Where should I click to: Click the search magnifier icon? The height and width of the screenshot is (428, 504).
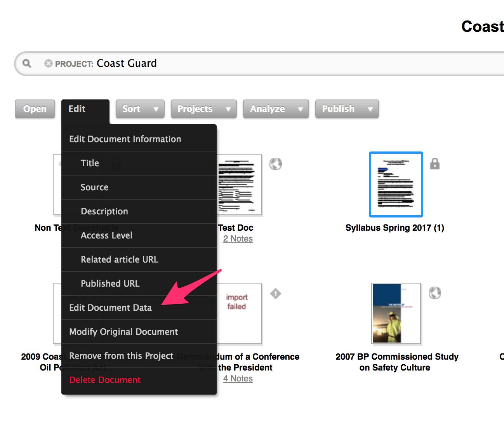coord(27,63)
